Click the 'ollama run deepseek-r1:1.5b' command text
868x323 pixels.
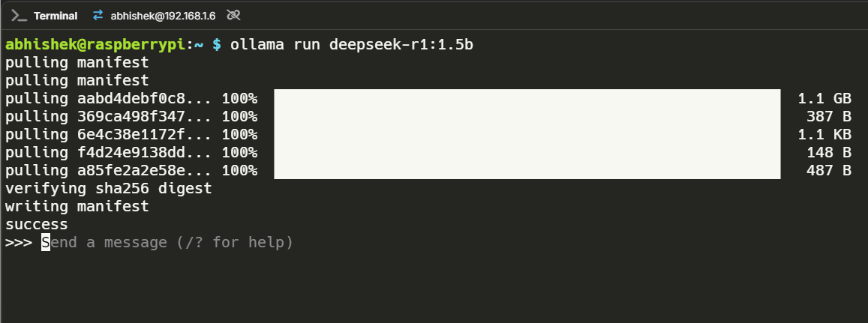coord(352,45)
